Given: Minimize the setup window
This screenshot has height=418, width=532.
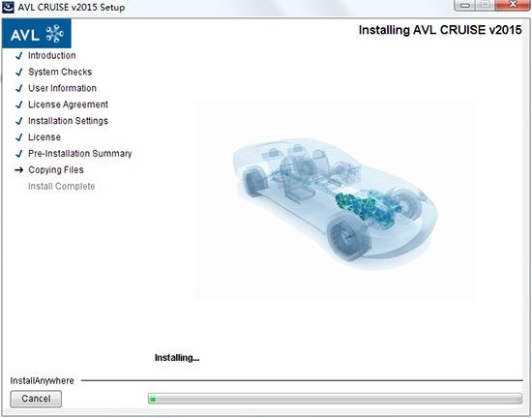Looking at the screenshot, I should point(465,5).
